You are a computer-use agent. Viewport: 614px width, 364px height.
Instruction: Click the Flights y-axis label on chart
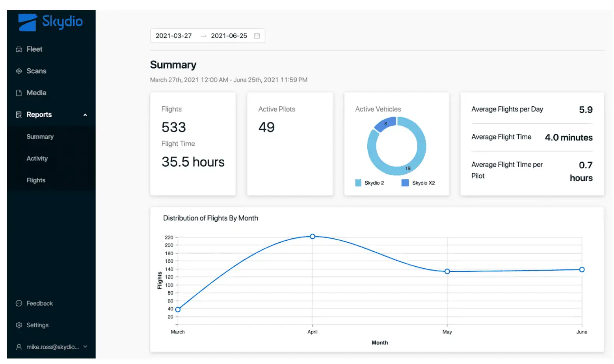pyautogui.click(x=160, y=280)
